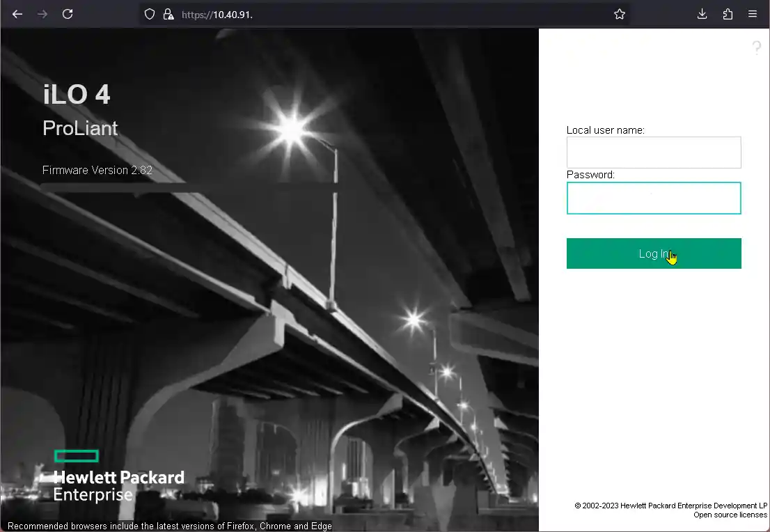
Task: Click the forward navigation arrow
Action: click(x=42, y=14)
